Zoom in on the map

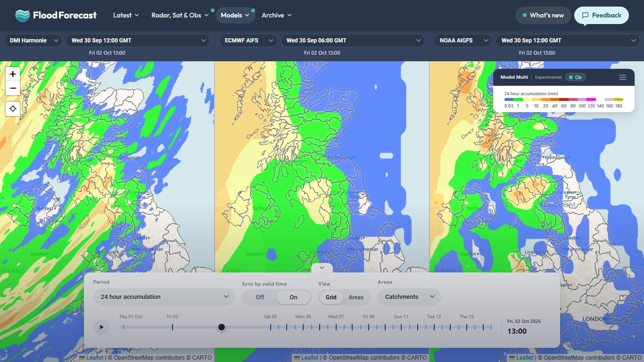click(x=13, y=74)
